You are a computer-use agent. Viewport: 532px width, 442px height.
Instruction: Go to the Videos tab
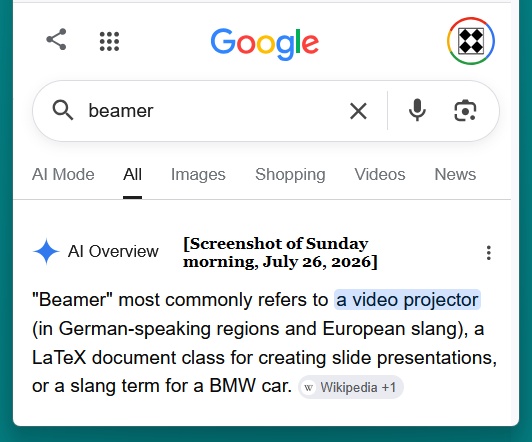coord(380,174)
